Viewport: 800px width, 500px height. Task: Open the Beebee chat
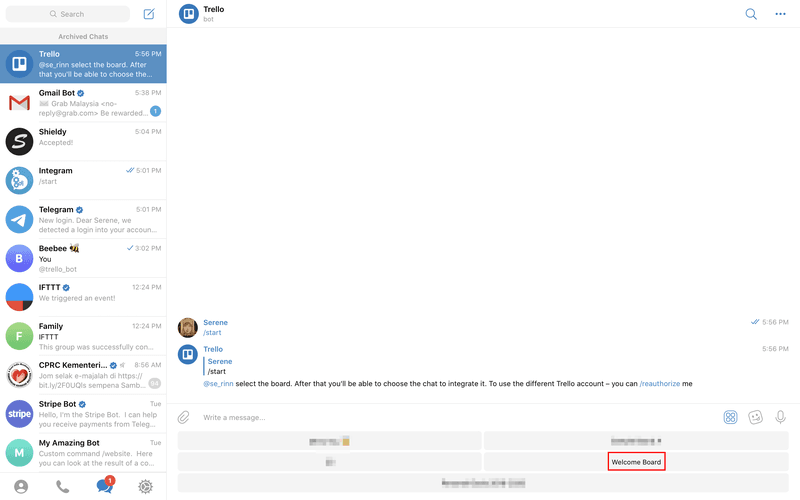(83, 258)
